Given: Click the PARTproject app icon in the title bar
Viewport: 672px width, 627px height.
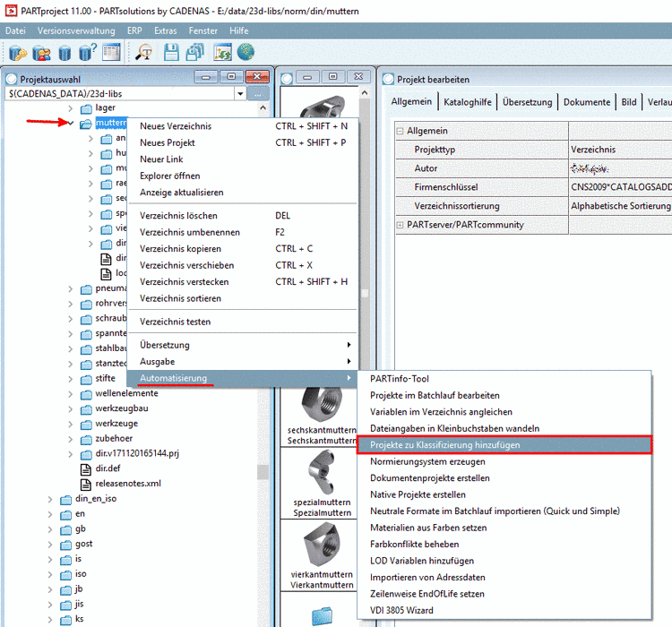Looking at the screenshot, I should (x=11, y=11).
